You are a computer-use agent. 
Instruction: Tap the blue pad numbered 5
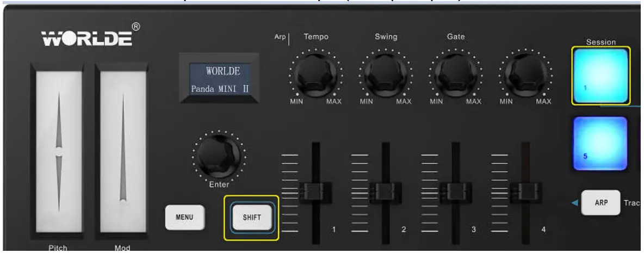[600, 143]
